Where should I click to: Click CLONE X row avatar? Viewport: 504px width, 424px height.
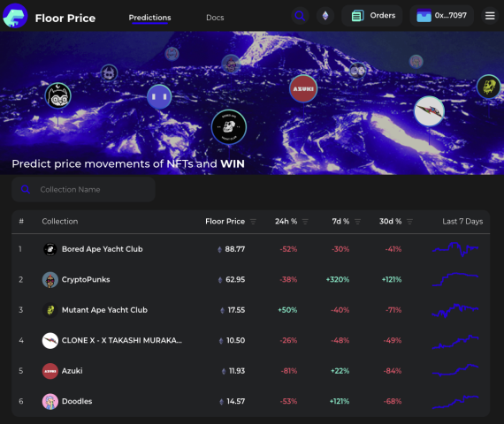tap(50, 340)
